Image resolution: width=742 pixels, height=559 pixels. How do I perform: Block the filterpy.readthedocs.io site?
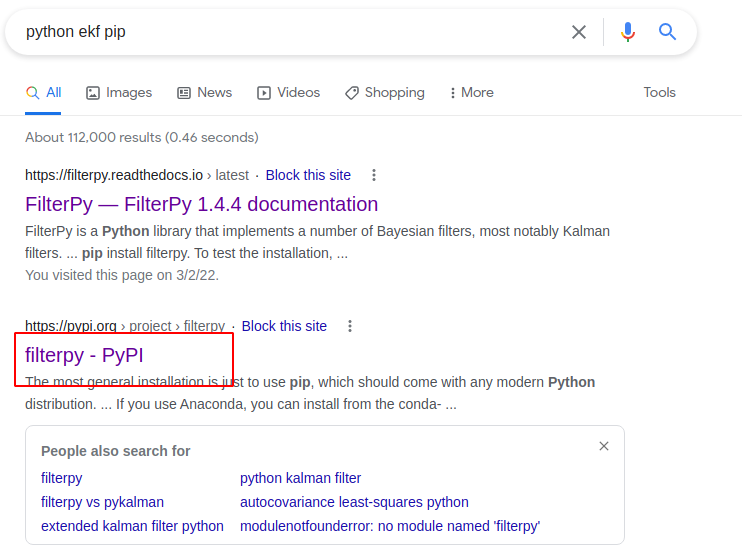pos(308,175)
